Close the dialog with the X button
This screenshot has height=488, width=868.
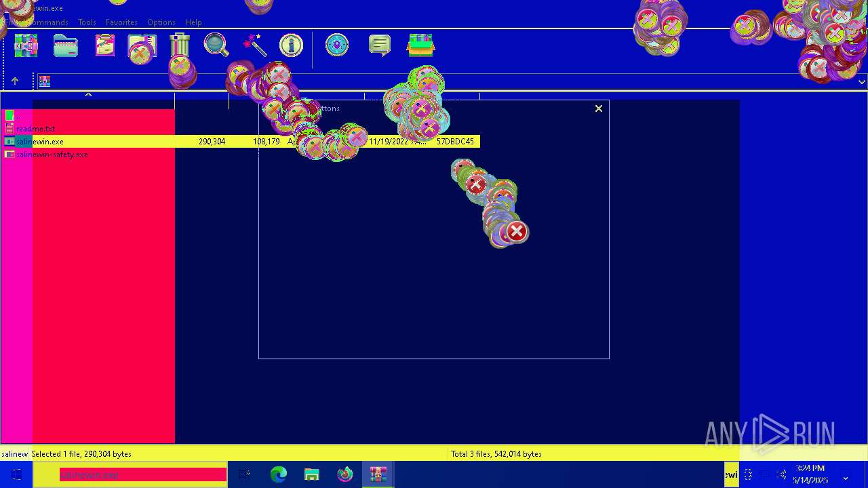point(599,108)
